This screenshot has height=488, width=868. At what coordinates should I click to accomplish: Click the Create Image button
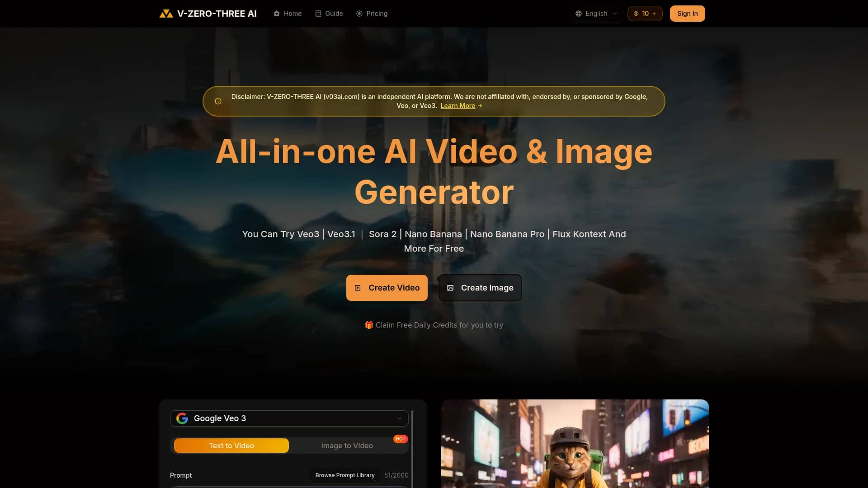pyautogui.click(x=480, y=288)
